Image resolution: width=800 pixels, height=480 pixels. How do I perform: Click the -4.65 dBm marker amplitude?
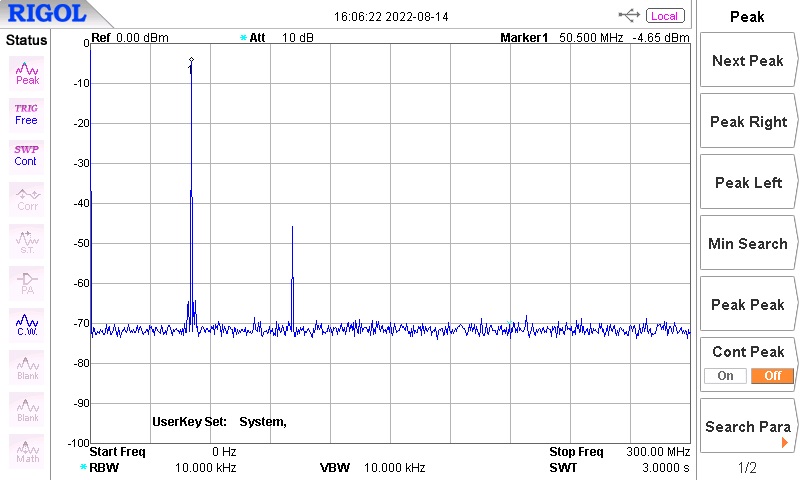click(x=661, y=38)
